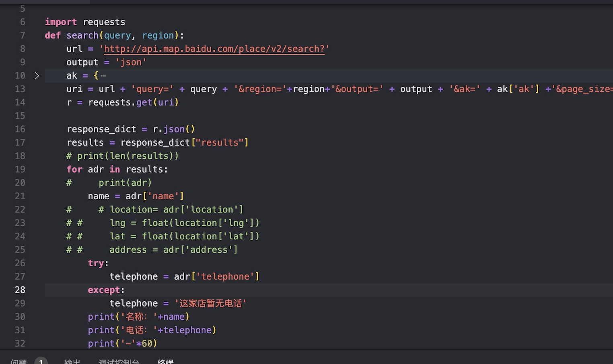Place cursor on the "import" keyword
Viewport: 613px width, 364px height.
[x=61, y=22]
